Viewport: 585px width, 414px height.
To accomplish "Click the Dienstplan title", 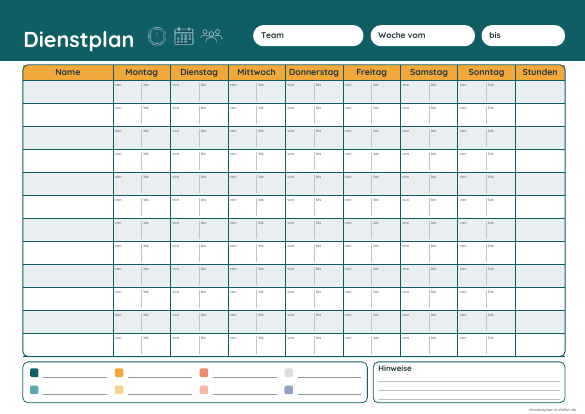I will pyautogui.click(x=79, y=40).
